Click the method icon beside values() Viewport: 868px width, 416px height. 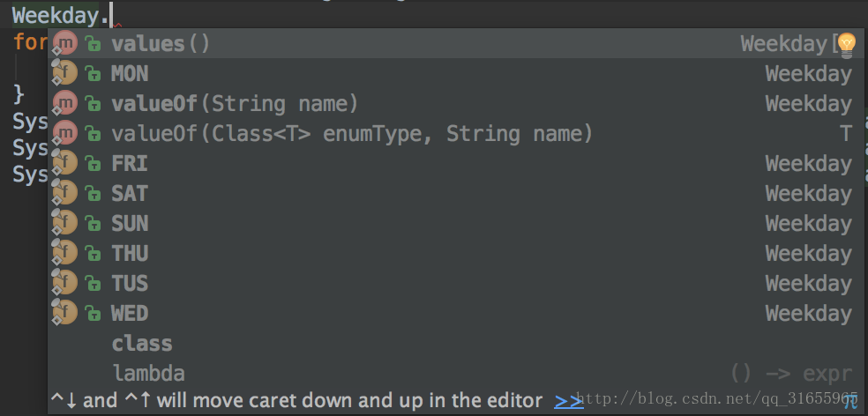pos(65,43)
